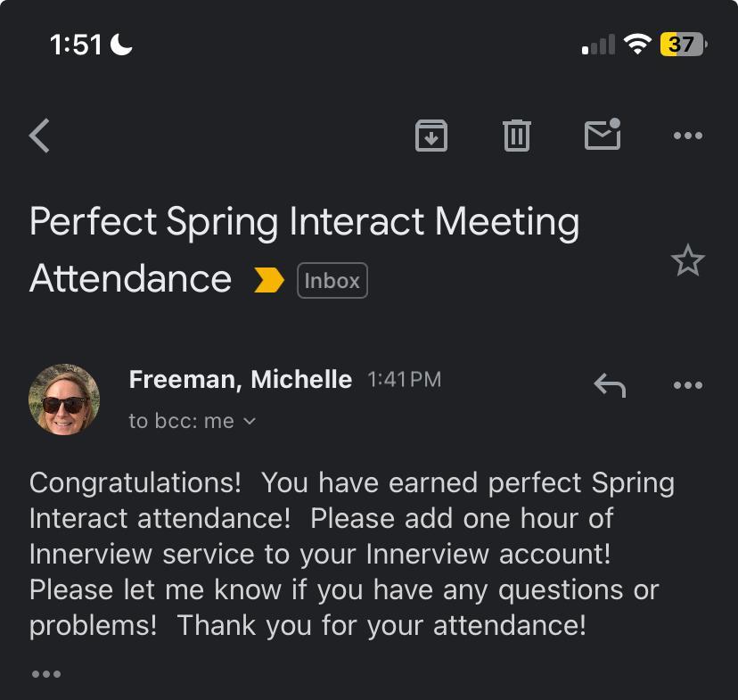Go back using the left chevron arrow
This screenshot has width=738, height=700.
coord(39,136)
